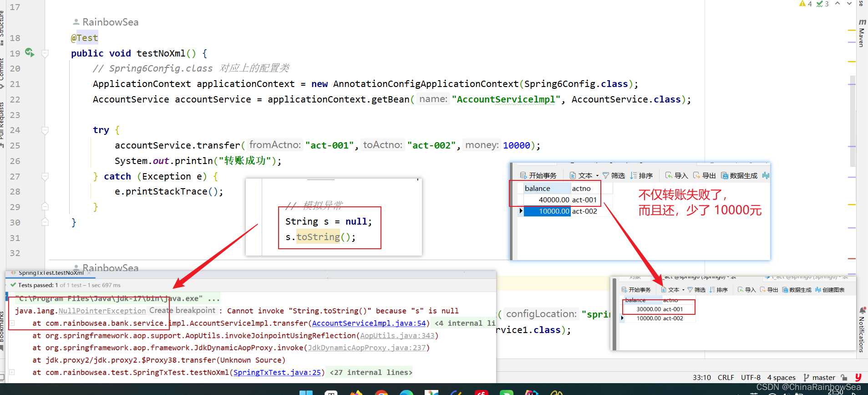Click the fold end marker on line 30
Screen dimensions: 868x395
tap(45, 222)
